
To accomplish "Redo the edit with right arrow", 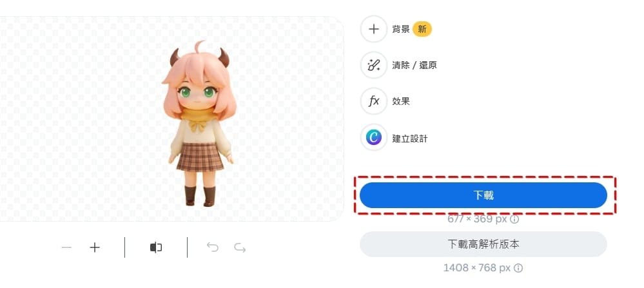I will 240,248.
